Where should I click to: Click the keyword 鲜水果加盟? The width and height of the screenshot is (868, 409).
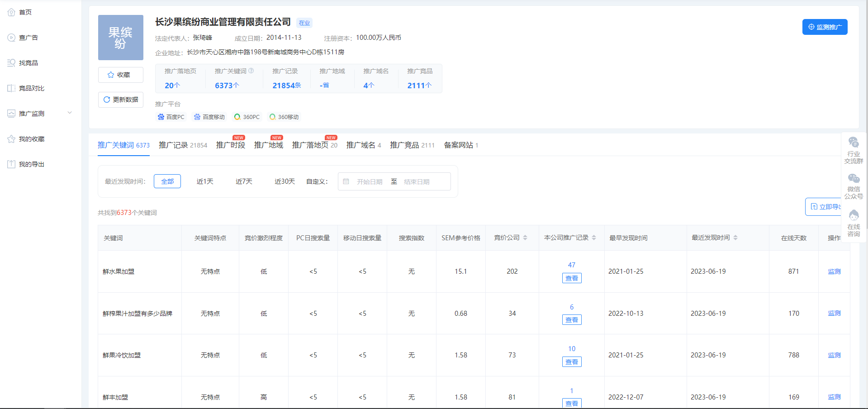point(119,271)
